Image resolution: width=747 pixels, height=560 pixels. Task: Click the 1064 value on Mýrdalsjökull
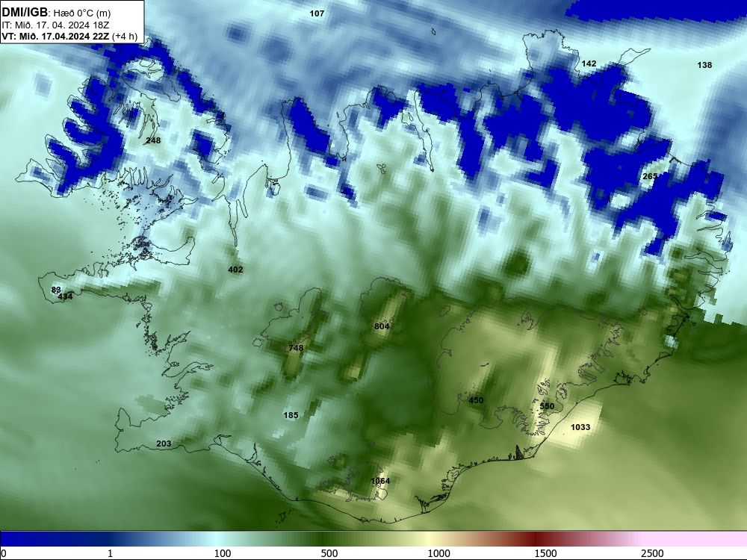coord(380,481)
